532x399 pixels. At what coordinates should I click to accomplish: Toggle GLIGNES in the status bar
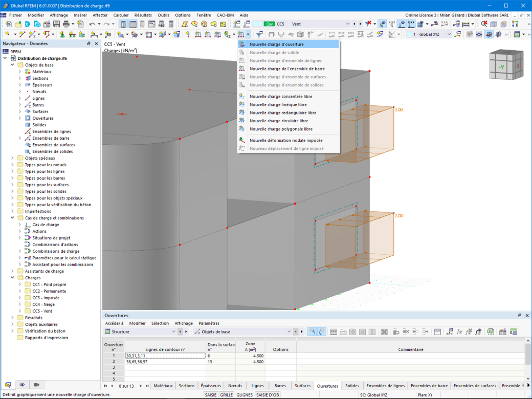pos(245,395)
